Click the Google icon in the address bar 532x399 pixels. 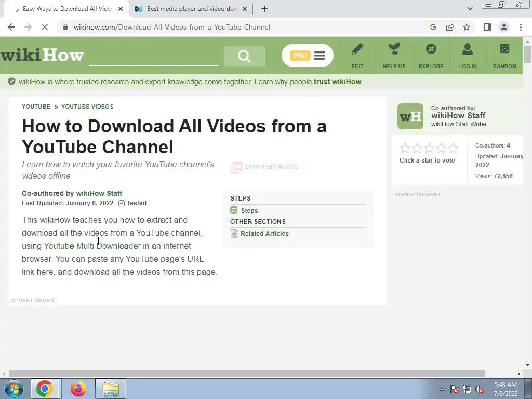pyautogui.click(x=433, y=27)
